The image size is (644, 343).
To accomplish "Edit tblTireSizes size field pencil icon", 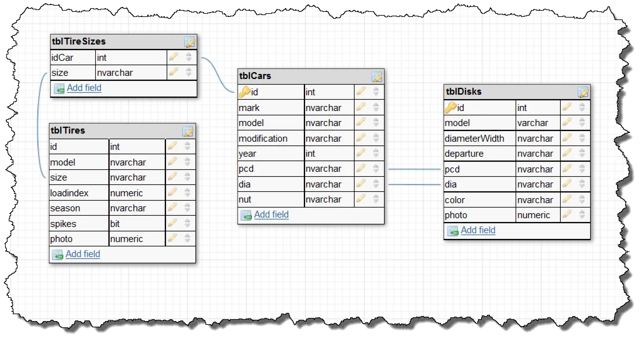I will point(174,72).
